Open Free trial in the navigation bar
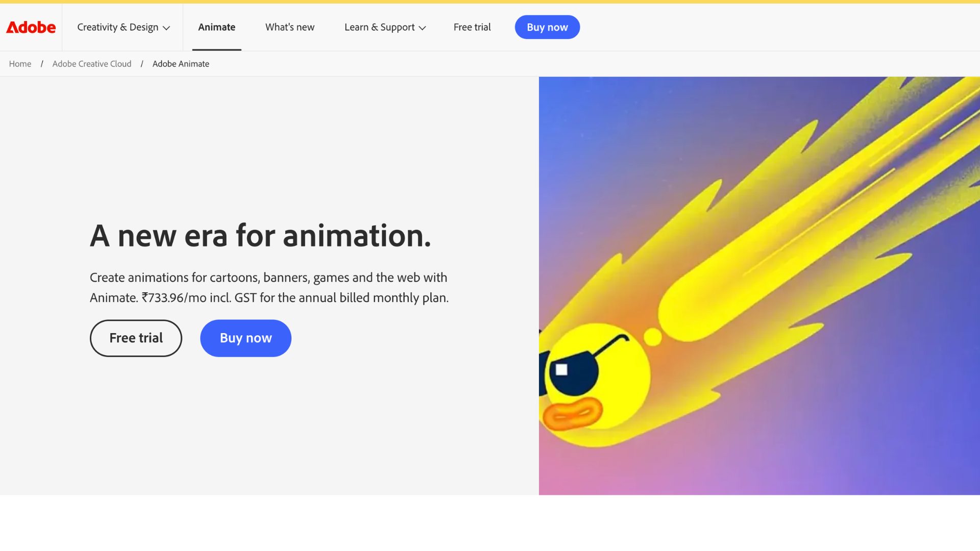The width and height of the screenshot is (980, 551). tap(472, 27)
